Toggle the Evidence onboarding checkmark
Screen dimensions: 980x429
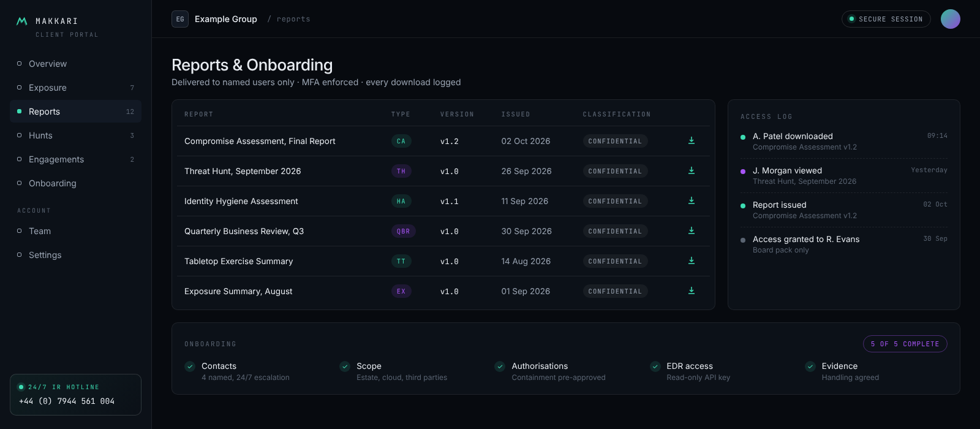coord(810,366)
